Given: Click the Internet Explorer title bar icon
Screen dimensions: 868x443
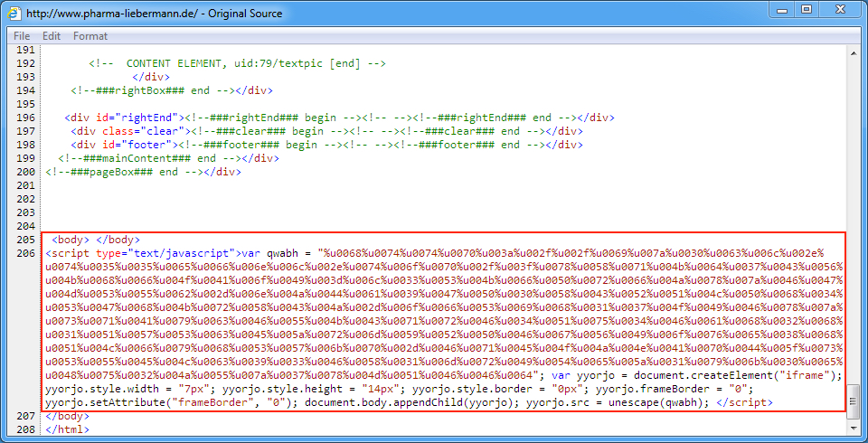Looking at the screenshot, I should 14,13.
